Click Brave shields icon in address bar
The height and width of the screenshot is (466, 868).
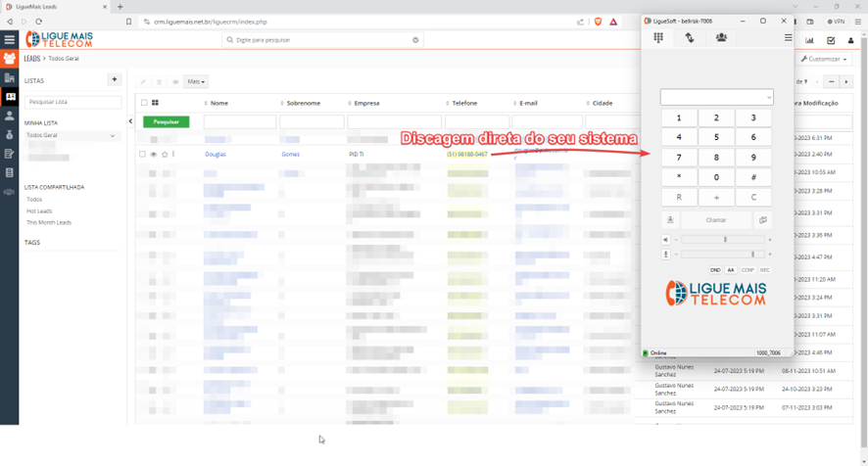(598, 22)
